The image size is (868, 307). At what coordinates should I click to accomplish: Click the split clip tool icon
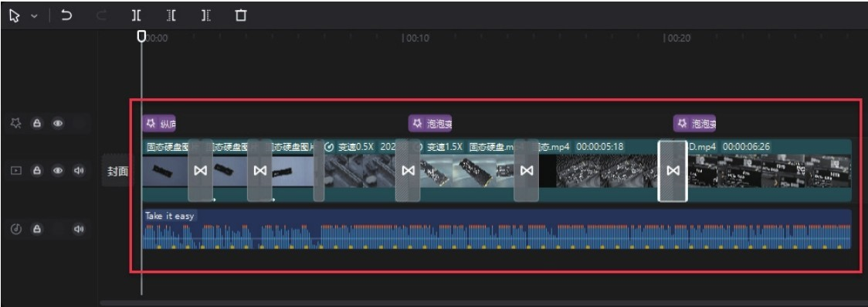[x=136, y=15]
